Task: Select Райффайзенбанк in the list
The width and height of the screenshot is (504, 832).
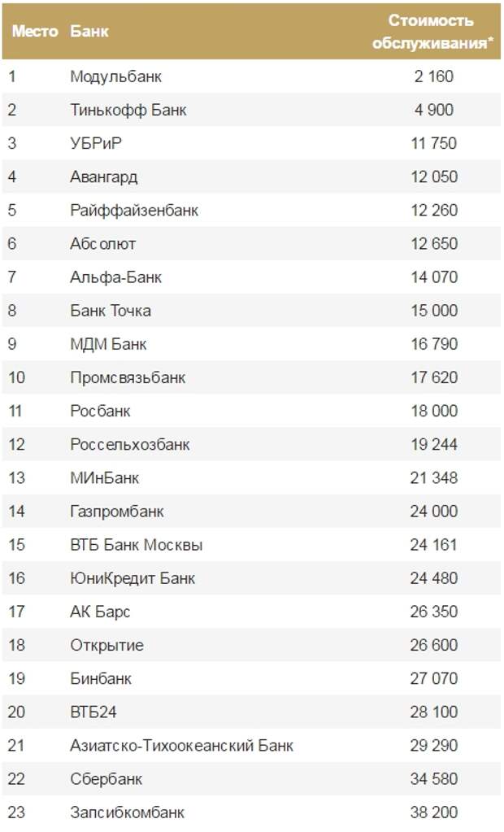Action: (x=134, y=210)
